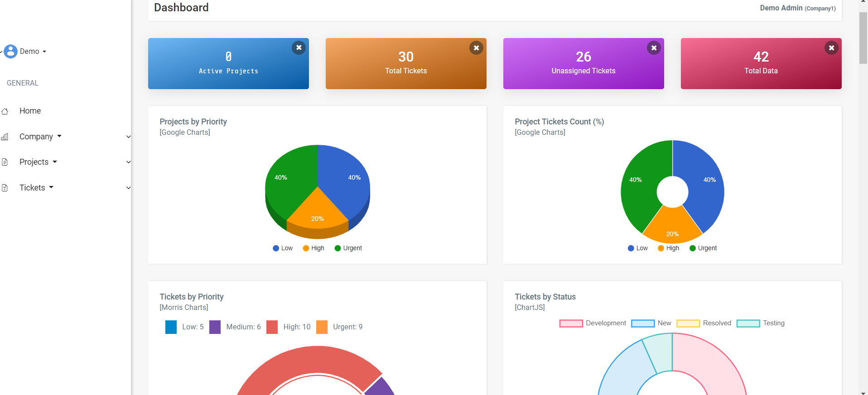The height and width of the screenshot is (395, 868).
Task: Click the Projects document icon in sidebar
Action: 5,162
